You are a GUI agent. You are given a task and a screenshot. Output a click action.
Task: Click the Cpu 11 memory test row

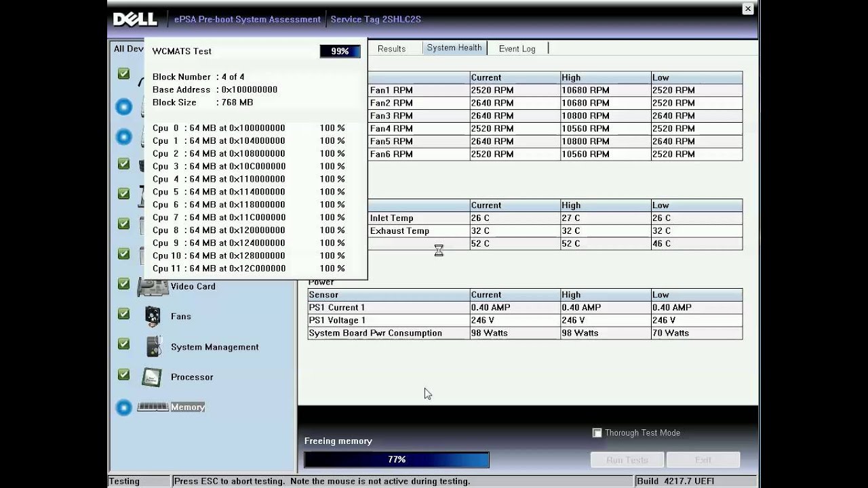click(249, 268)
